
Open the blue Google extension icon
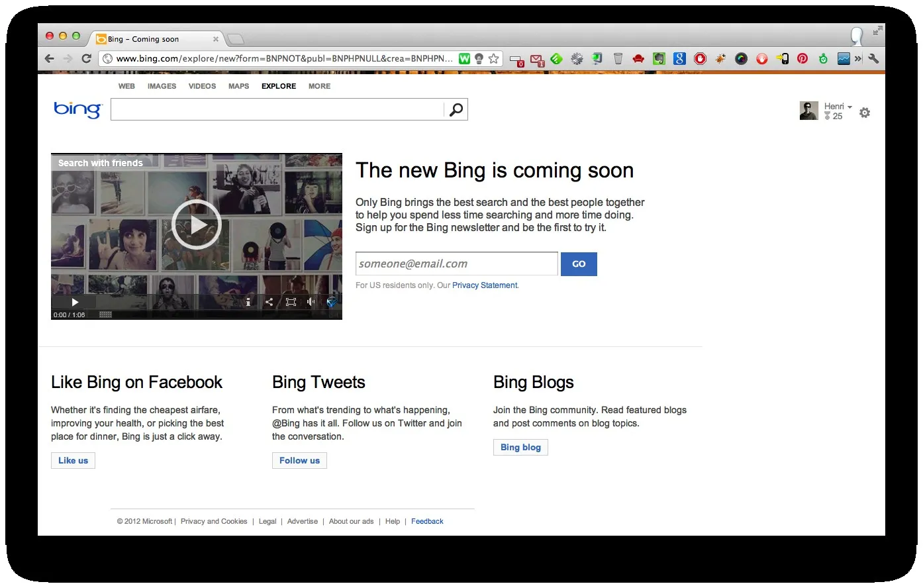tap(679, 59)
